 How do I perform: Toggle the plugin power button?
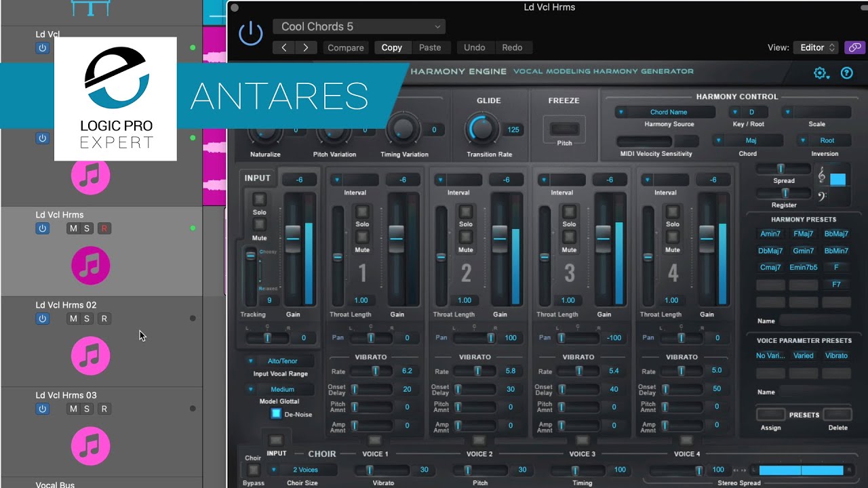pos(251,34)
